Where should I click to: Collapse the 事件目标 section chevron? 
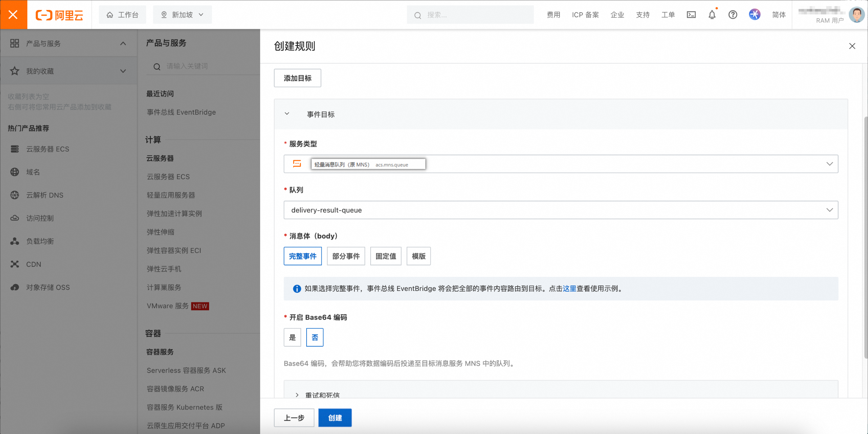coord(287,114)
